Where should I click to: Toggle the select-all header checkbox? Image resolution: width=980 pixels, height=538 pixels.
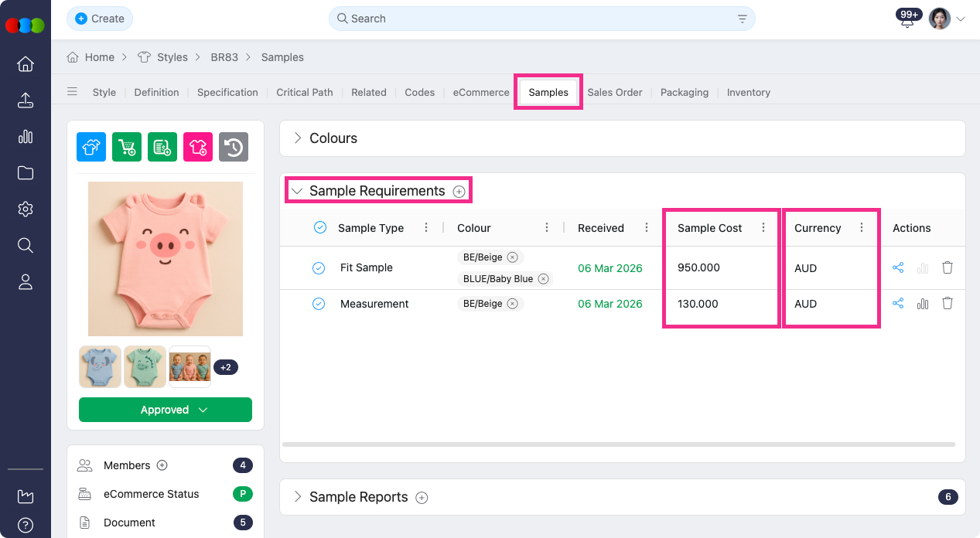pyautogui.click(x=320, y=227)
